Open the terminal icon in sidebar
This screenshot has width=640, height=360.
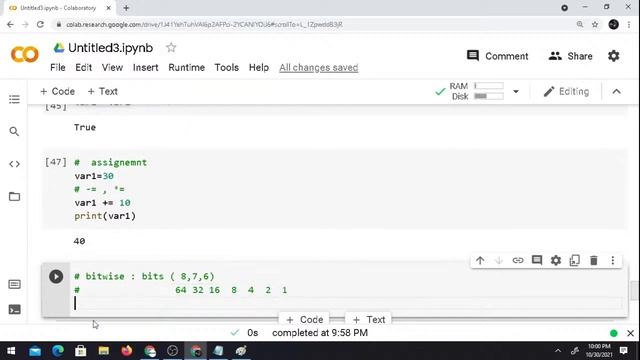point(14,310)
